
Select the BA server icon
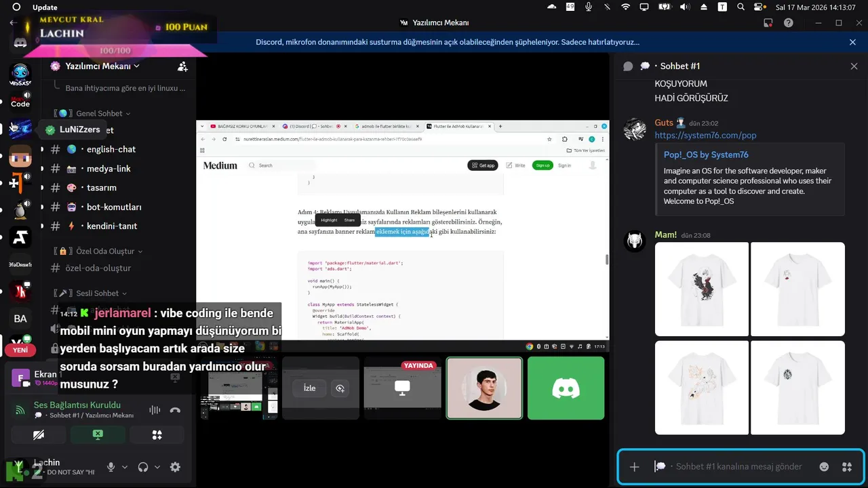[20, 319]
